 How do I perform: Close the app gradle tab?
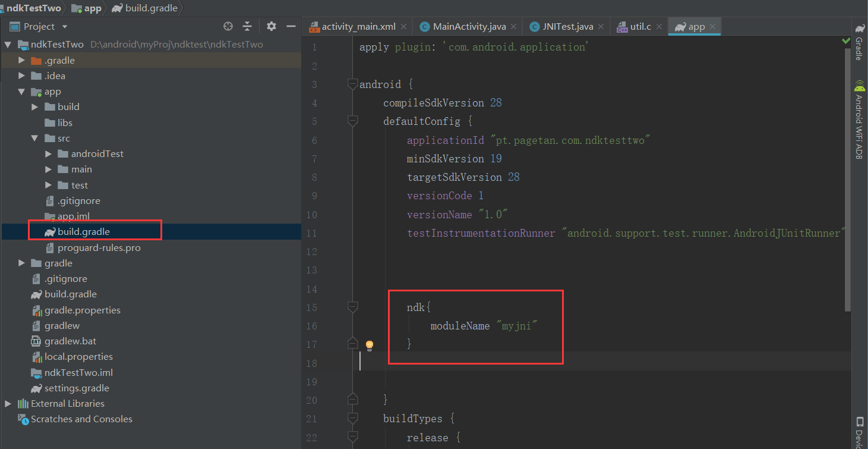pyautogui.click(x=713, y=27)
